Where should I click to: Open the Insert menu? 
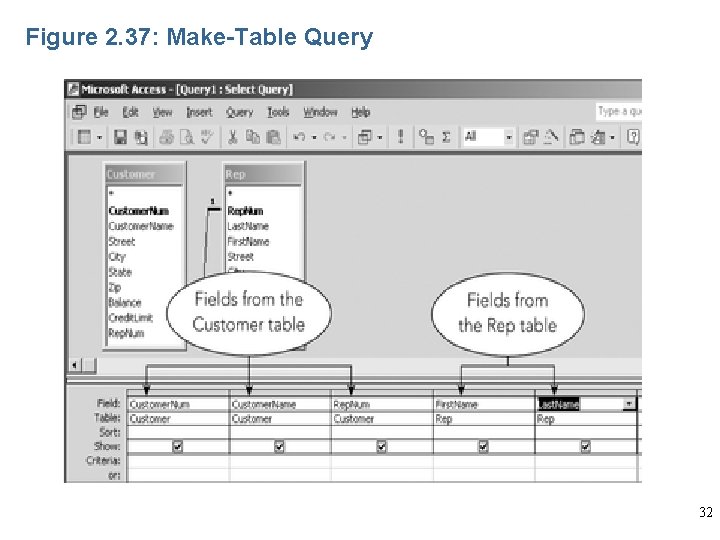tap(199, 112)
